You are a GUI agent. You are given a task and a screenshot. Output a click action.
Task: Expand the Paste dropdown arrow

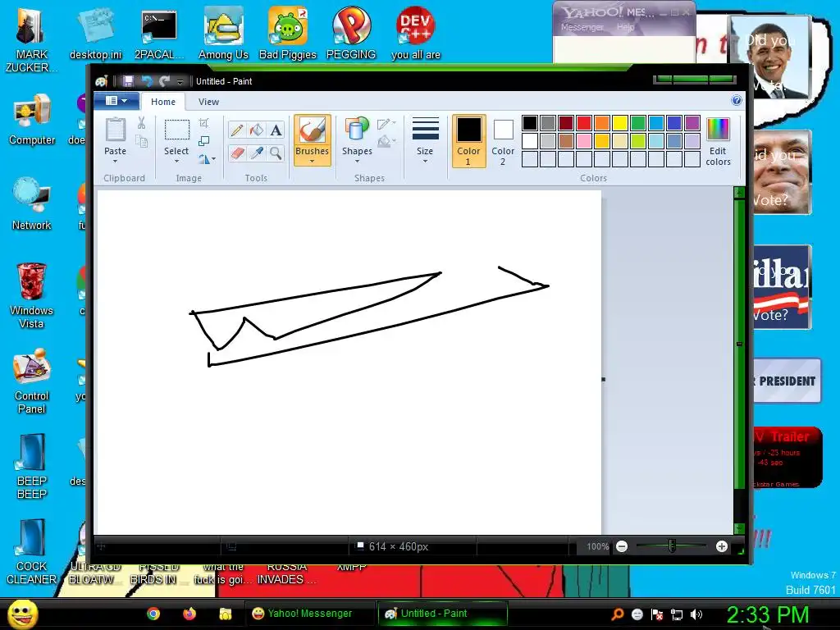coord(115,161)
